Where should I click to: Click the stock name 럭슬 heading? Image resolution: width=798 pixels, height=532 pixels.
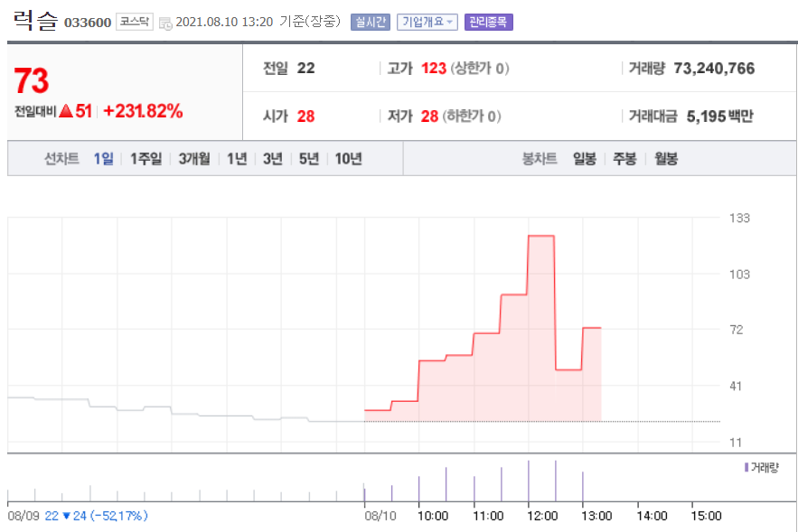point(35,20)
